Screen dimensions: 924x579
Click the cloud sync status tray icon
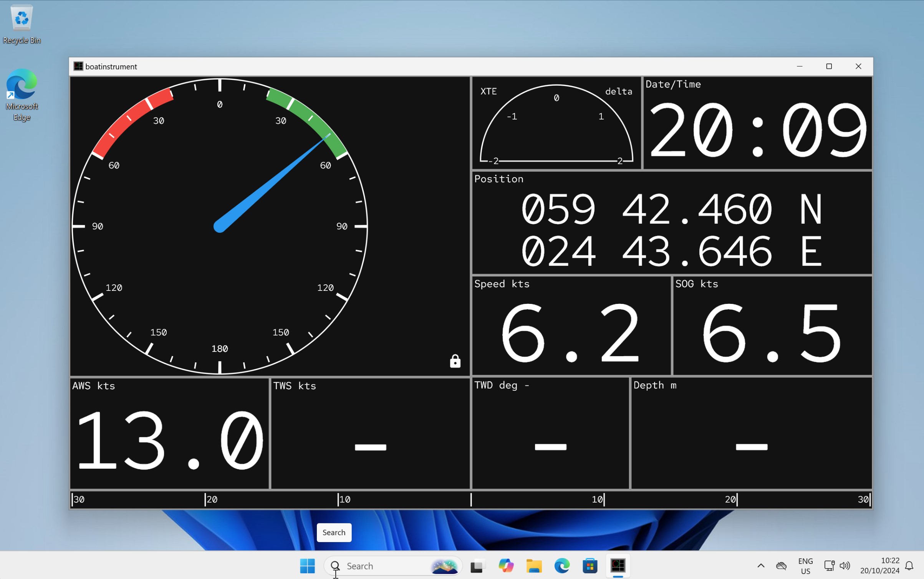[x=781, y=566]
